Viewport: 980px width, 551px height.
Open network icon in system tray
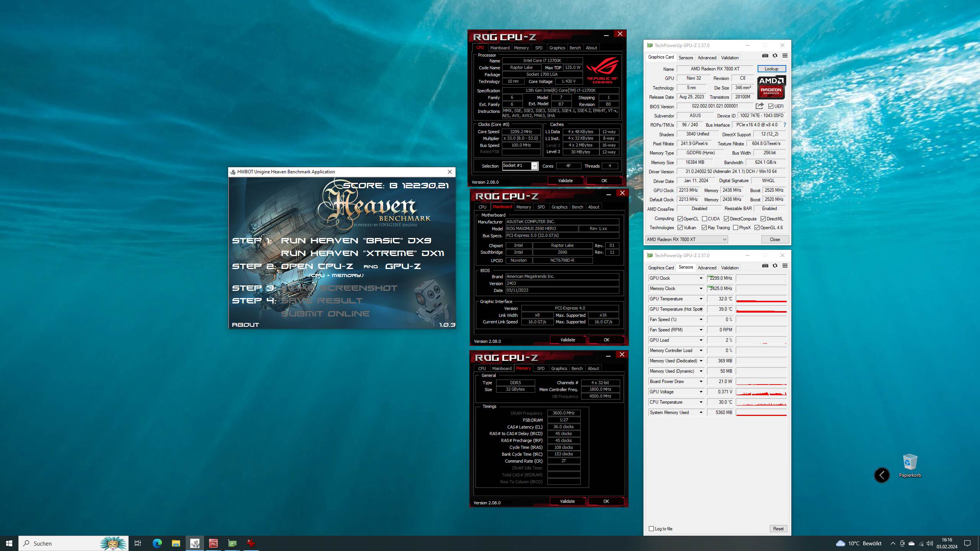[921, 543]
